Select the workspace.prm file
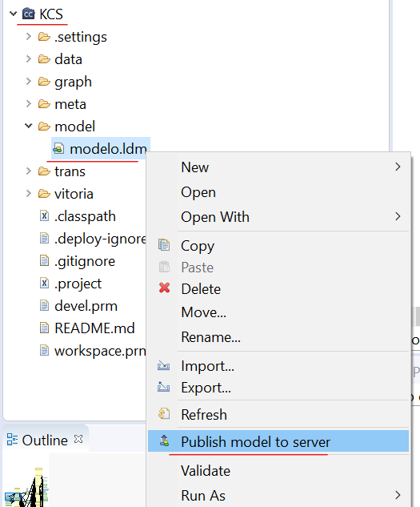This screenshot has height=507, width=420. (x=100, y=351)
